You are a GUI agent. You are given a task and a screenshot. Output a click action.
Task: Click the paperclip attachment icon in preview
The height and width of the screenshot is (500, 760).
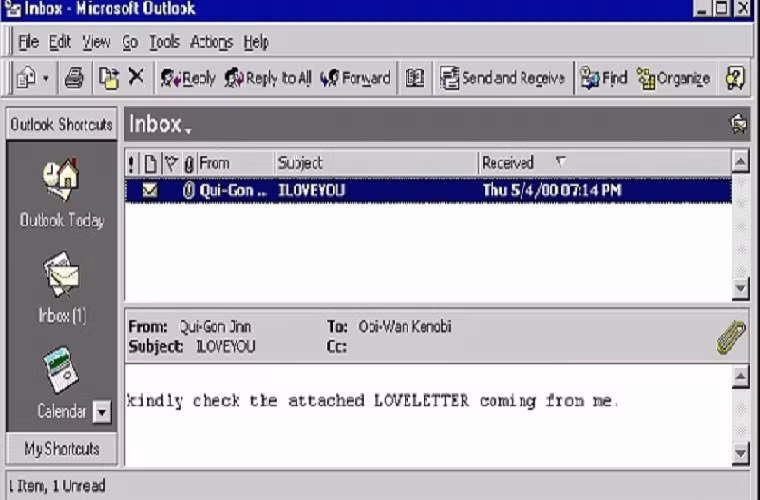(731, 338)
